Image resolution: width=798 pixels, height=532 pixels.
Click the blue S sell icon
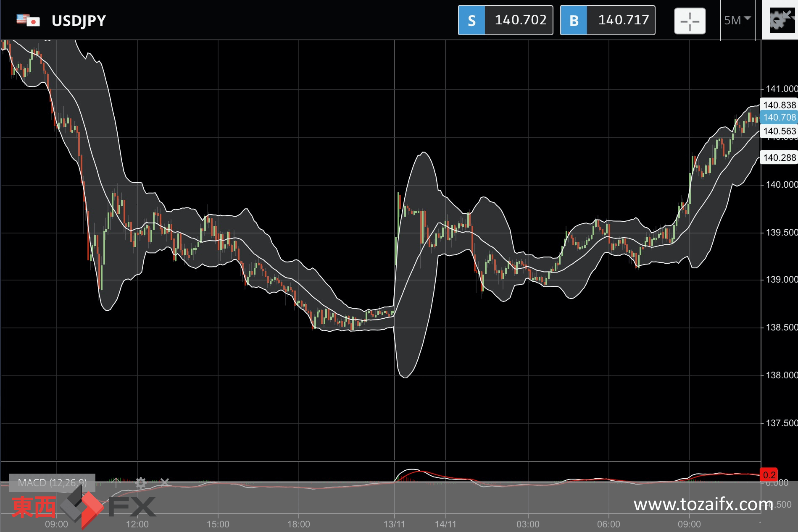point(471,21)
